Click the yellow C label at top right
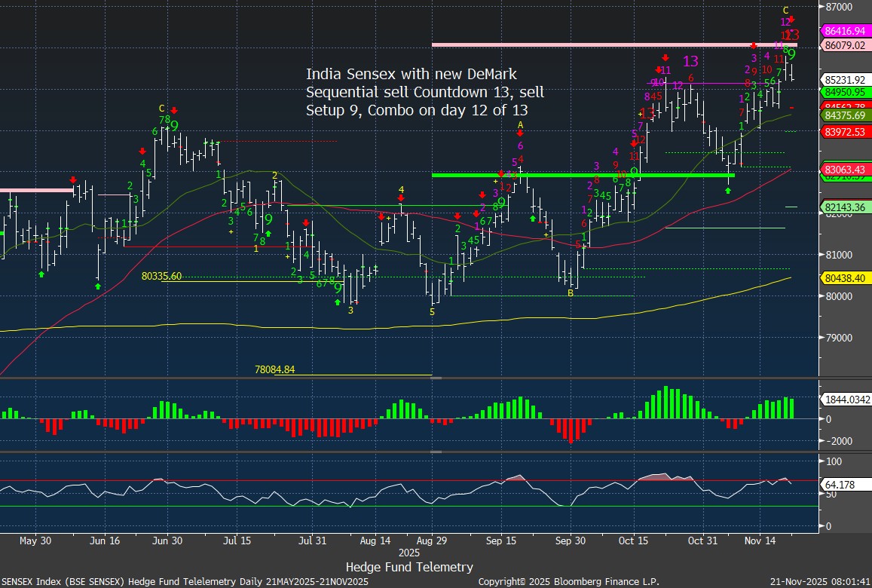This screenshot has width=872, height=588. tap(786, 10)
